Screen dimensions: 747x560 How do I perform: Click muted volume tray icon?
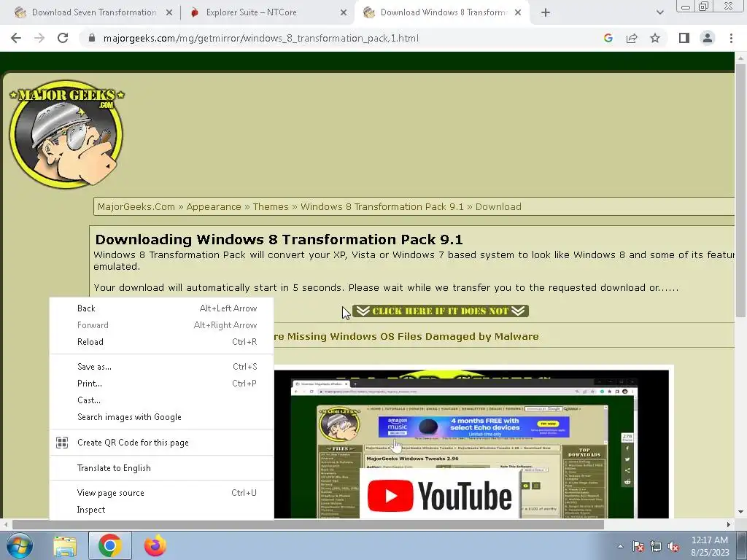pyautogui.click(x=673, y=546)
